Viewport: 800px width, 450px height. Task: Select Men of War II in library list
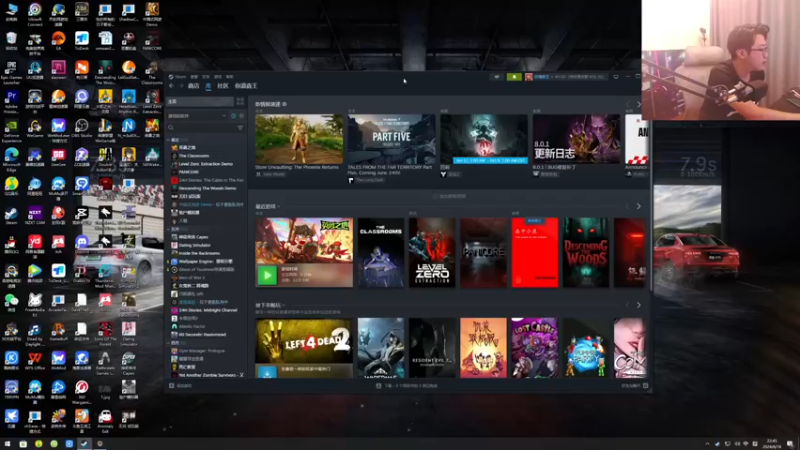click(x=191, y=278)
